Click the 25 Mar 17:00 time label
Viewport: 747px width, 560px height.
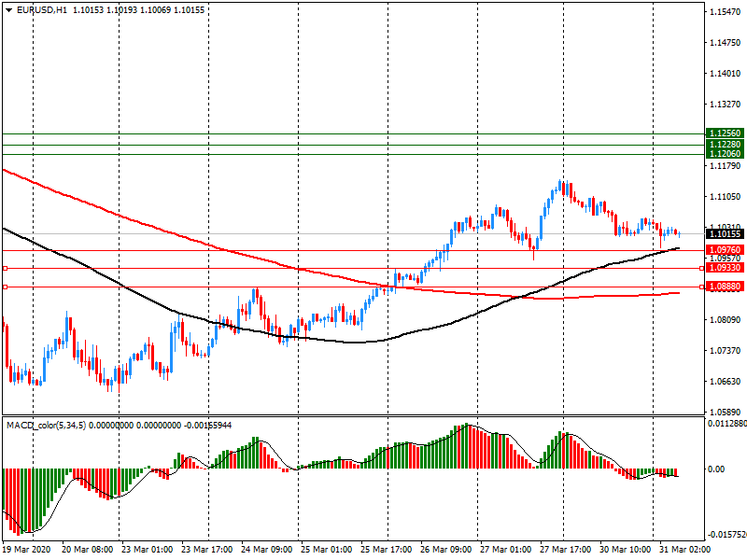pyautogui.click(x=386, y=550)
